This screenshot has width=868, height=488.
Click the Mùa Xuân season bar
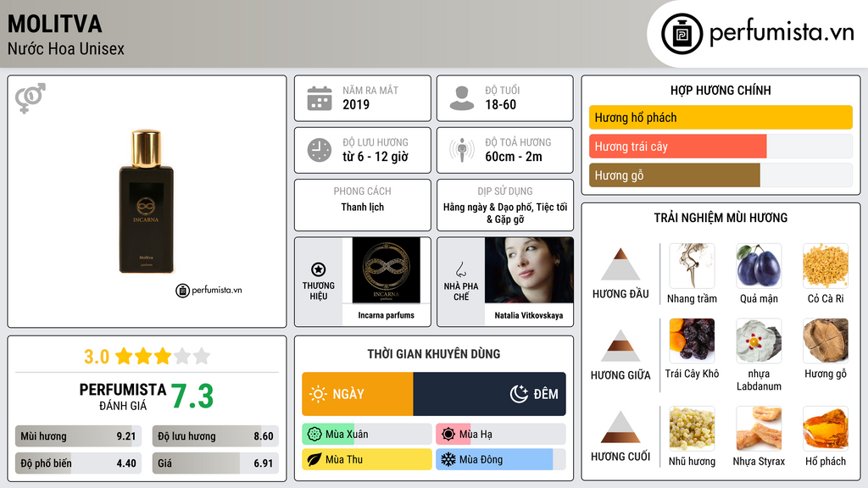[367, 435]
